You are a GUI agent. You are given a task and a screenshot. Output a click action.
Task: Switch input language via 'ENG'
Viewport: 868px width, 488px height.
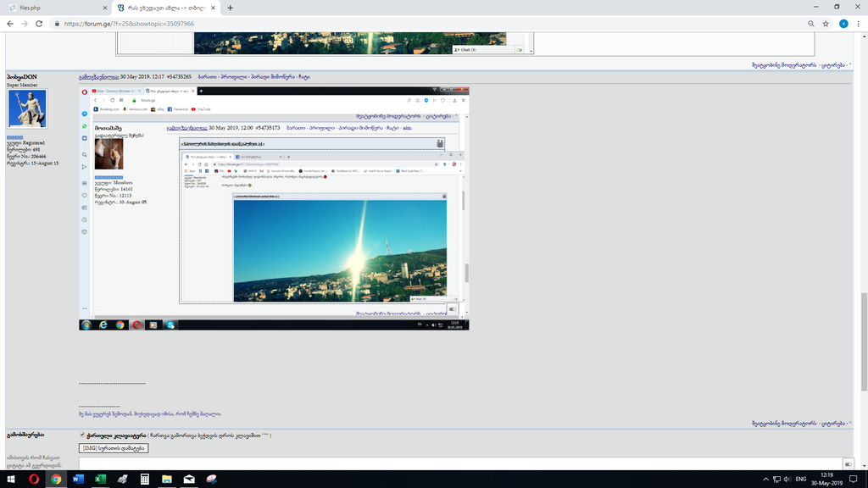pyautogui.click(x=801, y=480)
